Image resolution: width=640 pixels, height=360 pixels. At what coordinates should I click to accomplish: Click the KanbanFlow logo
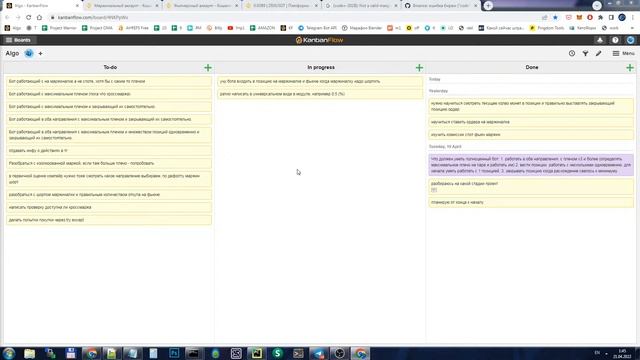pyautogui.click(x=320, y=40)
